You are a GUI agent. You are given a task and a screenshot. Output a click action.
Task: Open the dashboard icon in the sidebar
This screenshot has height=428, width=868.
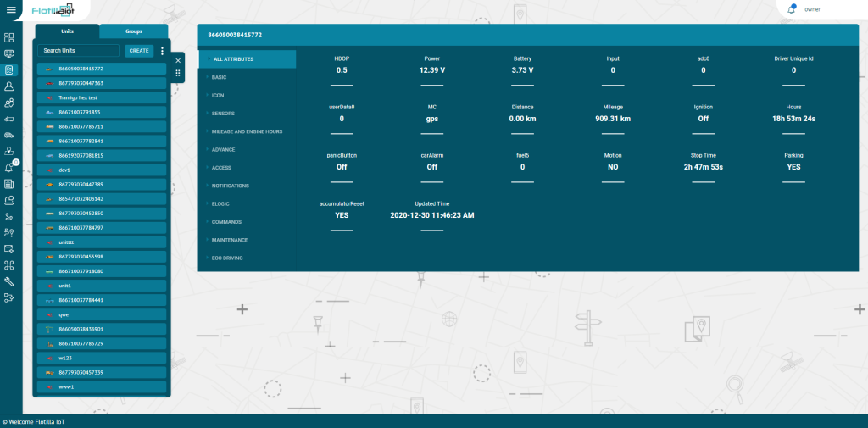click(x=8, y=37)
